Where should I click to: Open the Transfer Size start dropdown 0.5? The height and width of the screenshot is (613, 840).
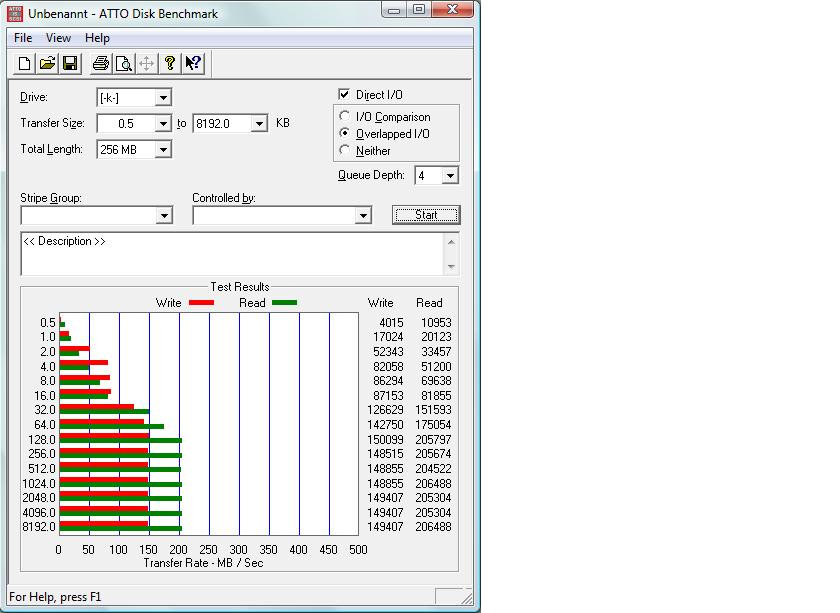click(x=163, y=124)
